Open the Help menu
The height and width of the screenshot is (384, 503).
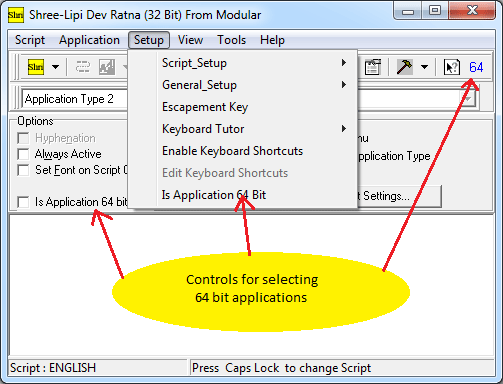point(272,40)
